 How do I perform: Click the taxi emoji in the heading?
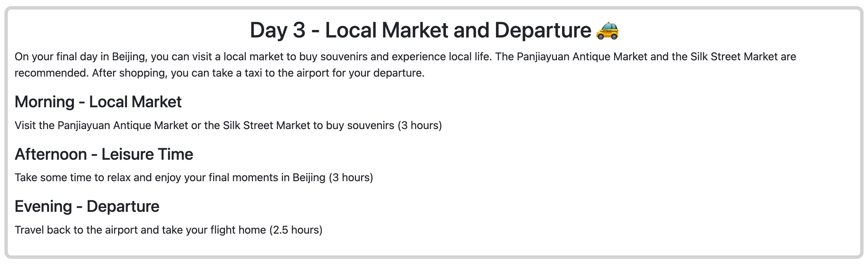click(607, 31)
